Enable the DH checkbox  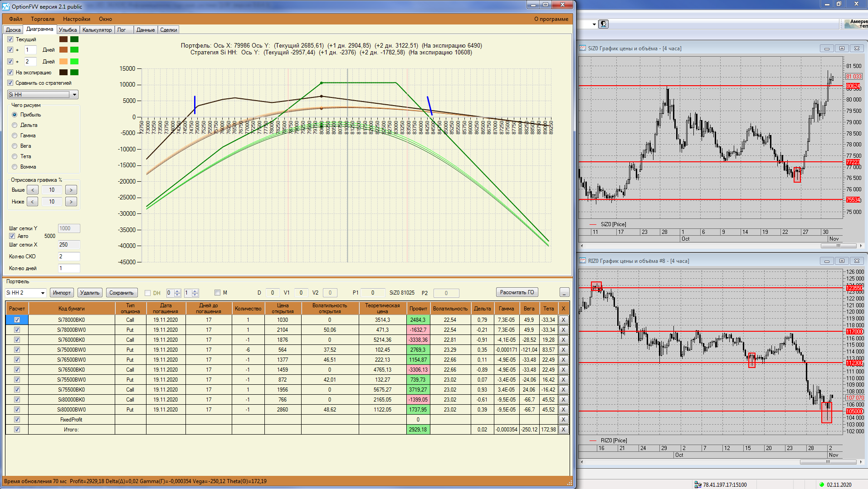147,293
